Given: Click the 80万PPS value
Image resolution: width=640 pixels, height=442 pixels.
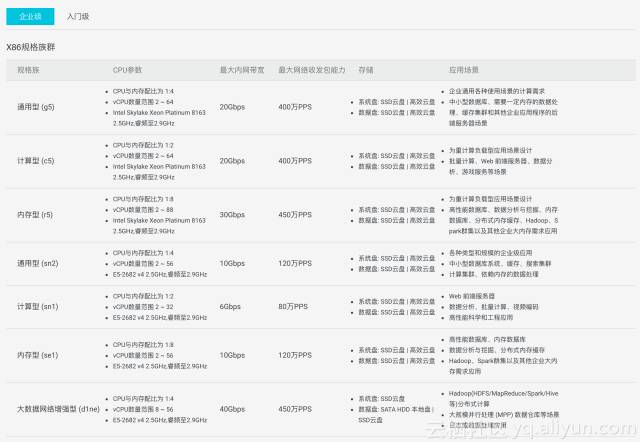Looking at the screenshot, I should (x=293, y=307).
